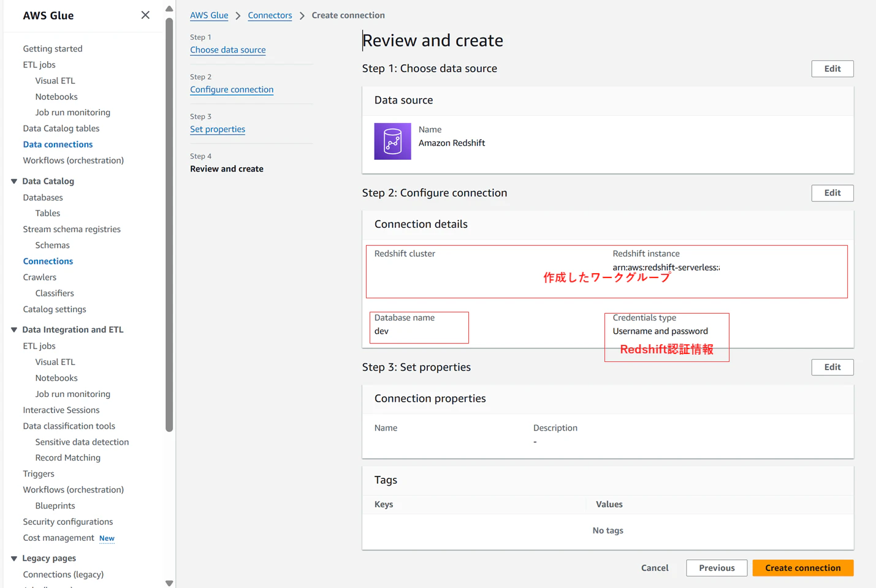Edit Step 3 Set properties

832,367
